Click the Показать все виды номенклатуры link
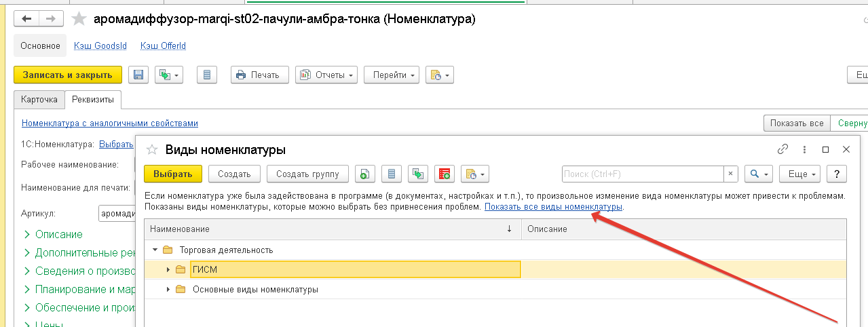868x327 pixels. coord(553,207)
